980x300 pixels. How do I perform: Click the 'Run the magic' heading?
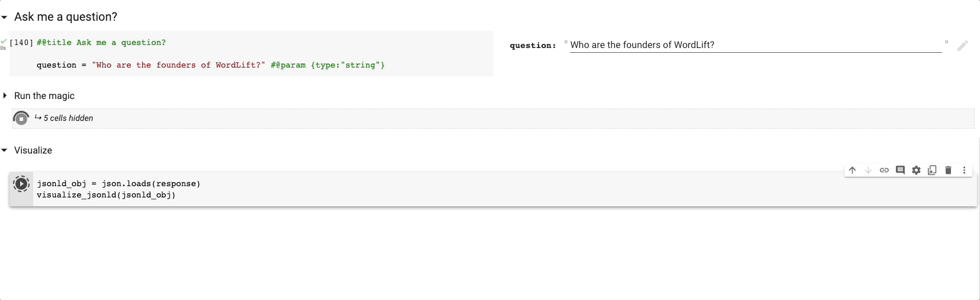[44, 96]
